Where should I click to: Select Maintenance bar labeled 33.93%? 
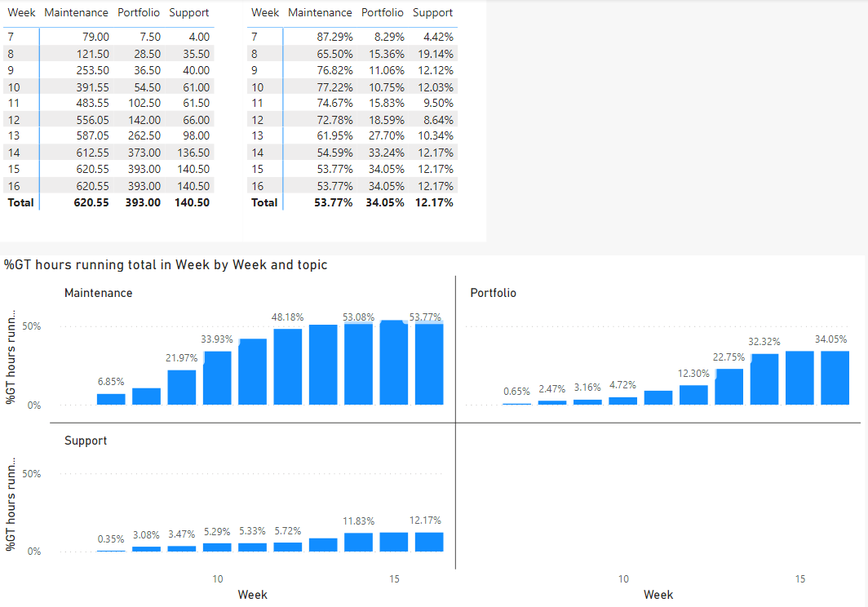click(x=217, y=378)
